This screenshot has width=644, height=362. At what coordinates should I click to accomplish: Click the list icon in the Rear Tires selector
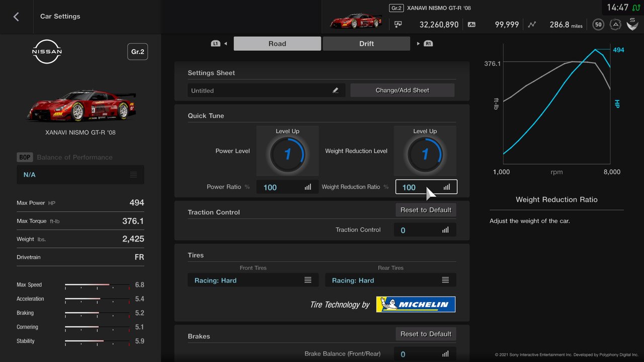pos(445,280)
